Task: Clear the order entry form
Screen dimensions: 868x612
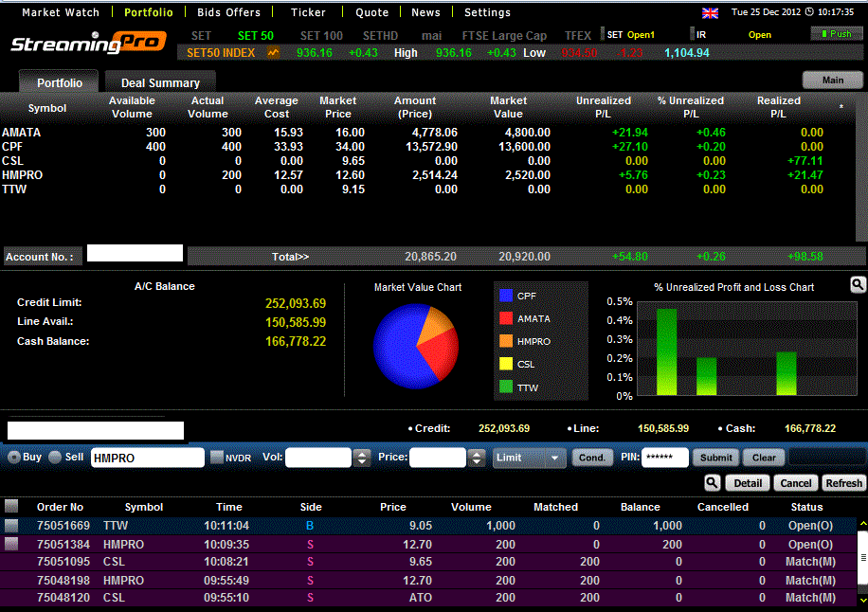Action: pos(764,458)
